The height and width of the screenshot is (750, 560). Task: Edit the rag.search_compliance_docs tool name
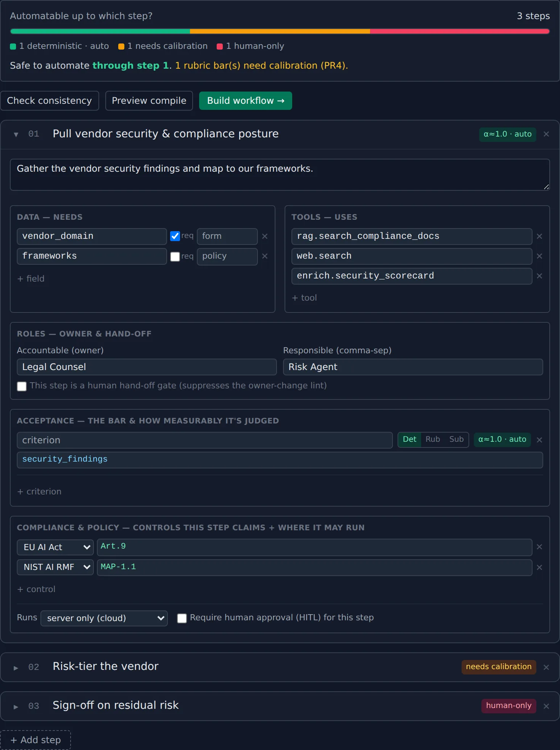[x=412, y=237]
